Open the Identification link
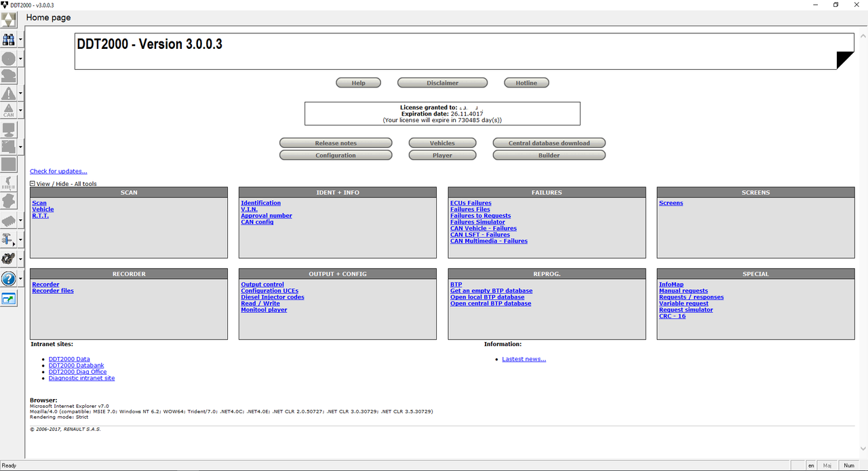Image resolution: width=868 pixels, height=471 pixels. click(x=260, y=203)
